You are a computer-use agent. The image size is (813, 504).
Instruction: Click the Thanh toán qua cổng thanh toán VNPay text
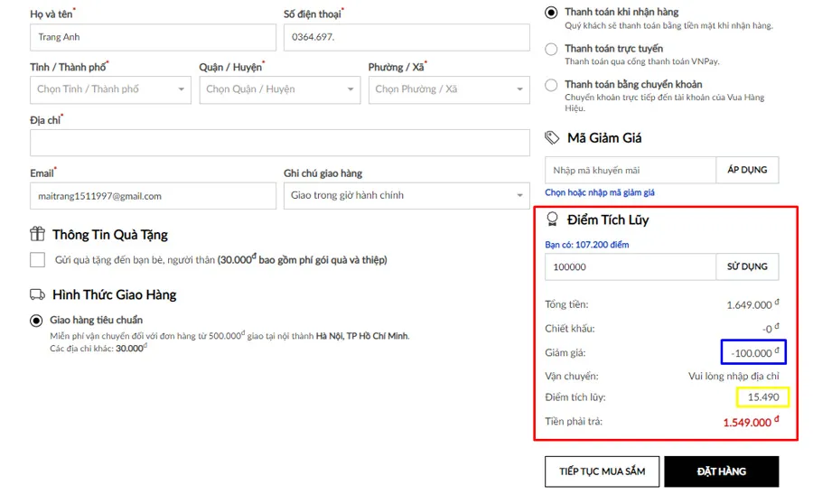(x=642, y=61)
